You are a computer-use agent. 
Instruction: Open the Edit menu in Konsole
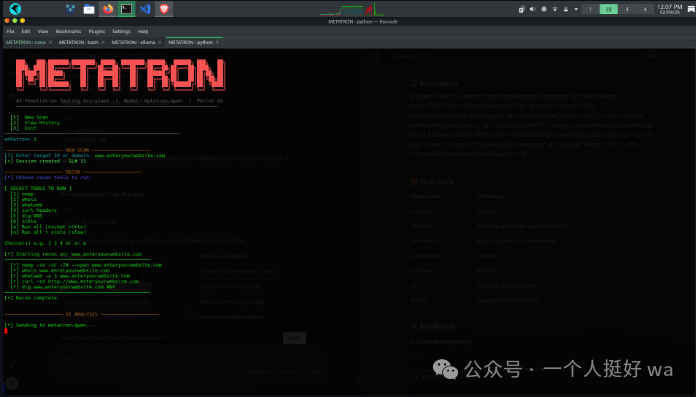tap(26, 32)
